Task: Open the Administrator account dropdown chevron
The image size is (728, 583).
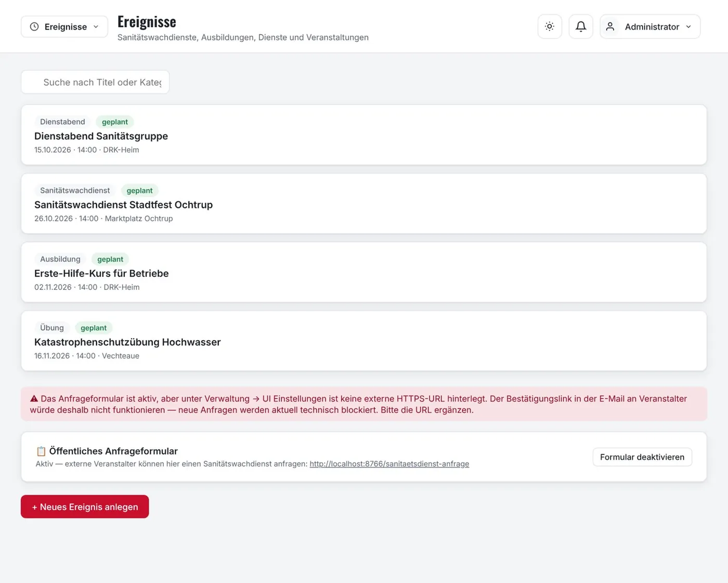Action: [688, 27]
